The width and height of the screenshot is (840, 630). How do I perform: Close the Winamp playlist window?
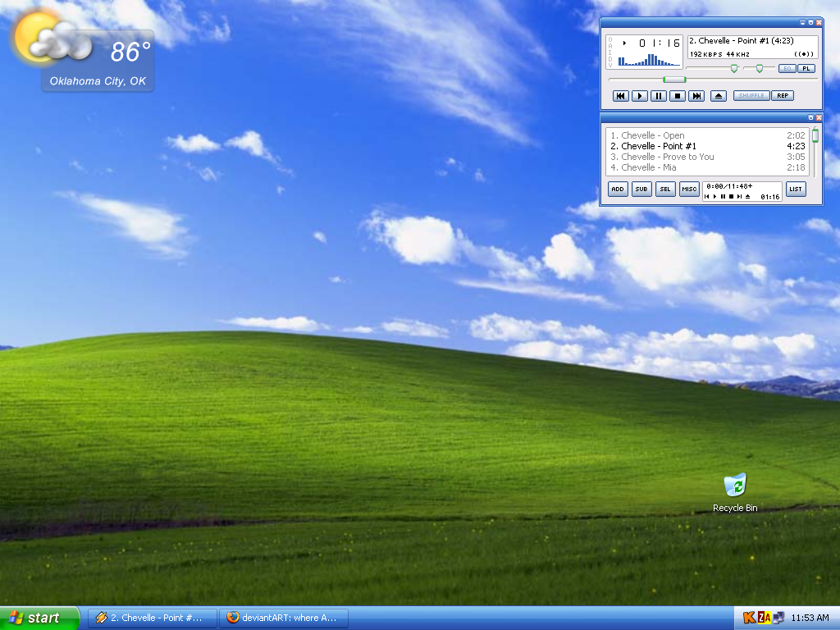(819, 117)
